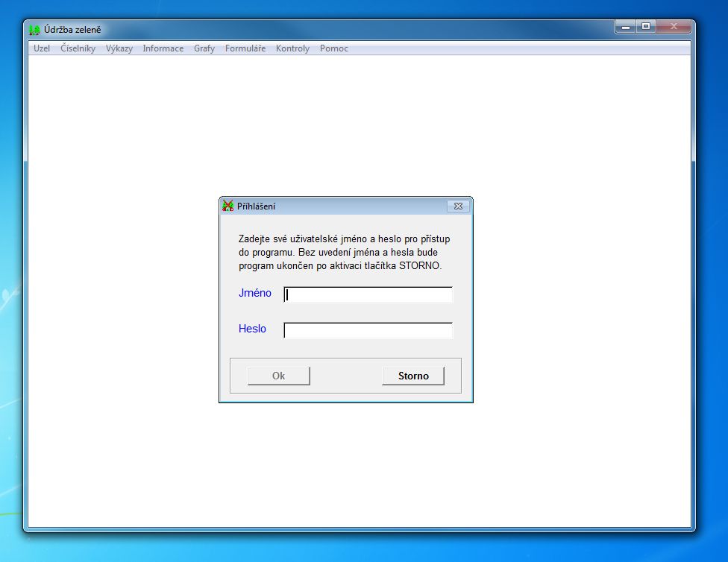Open the Uzel menu
The width and height of the screenshot is (728, 562).
click(41, 48)
